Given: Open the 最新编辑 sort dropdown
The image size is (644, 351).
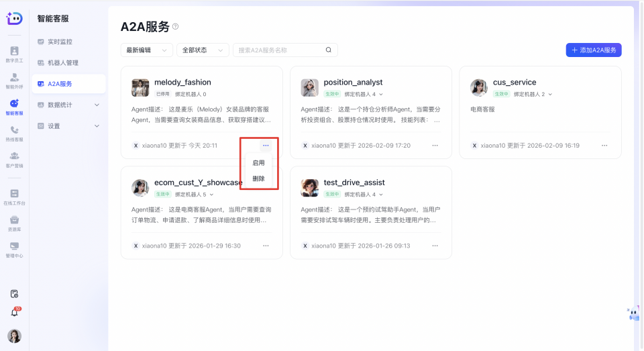Looking at the screenshot, I should (x=146, y=50).
